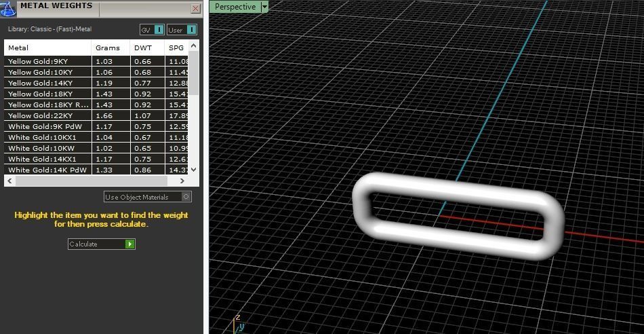Click the horizontal scrollbar thumb of metal list
This screenshot has width=644, height=334.
(92, 181)
